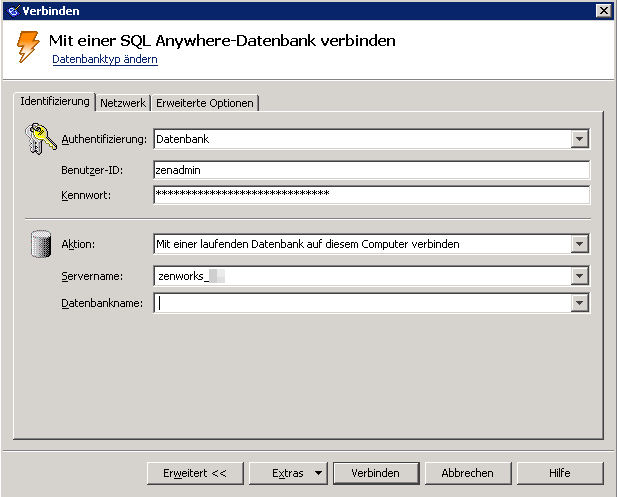Open the Datenbankname dropdown arrow
The height and width of the screenshot is (497, 617).
580,303
